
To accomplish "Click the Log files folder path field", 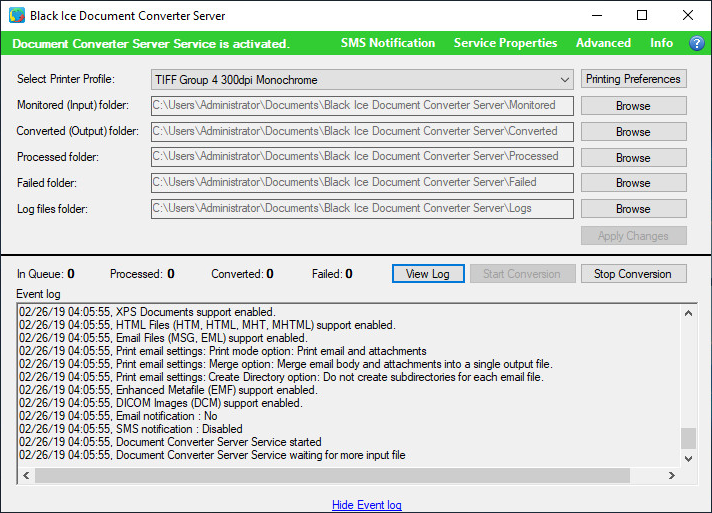I will point(362,209).
